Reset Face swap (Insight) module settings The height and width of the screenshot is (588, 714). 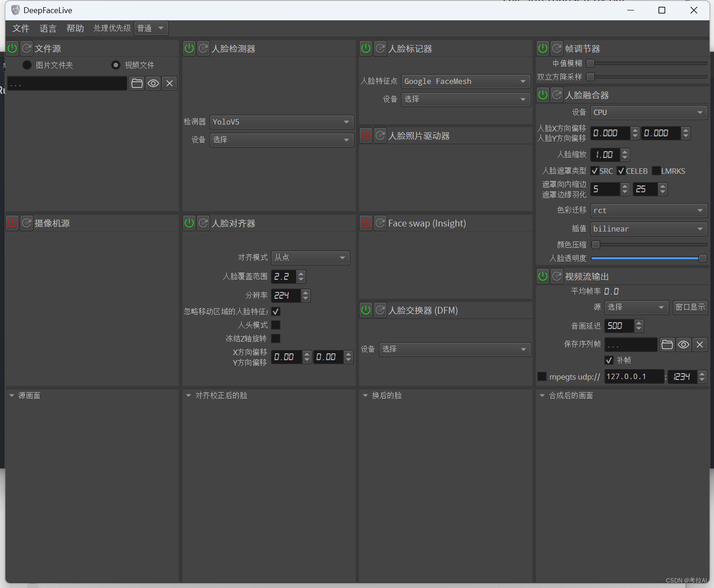380,223
